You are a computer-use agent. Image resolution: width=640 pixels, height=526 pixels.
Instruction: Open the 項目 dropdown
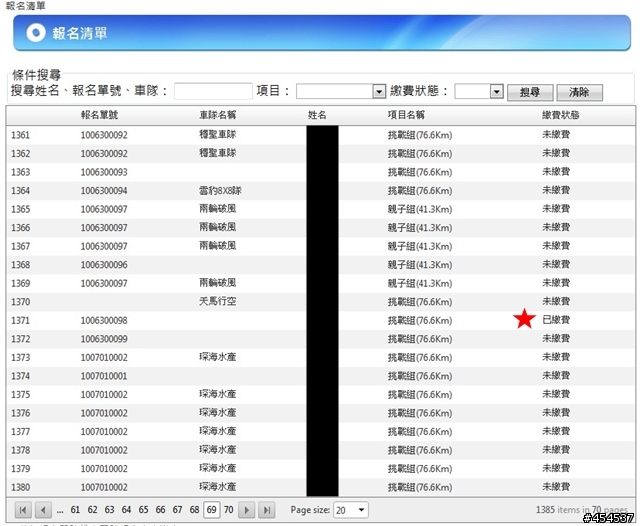[x=379, y=92]
